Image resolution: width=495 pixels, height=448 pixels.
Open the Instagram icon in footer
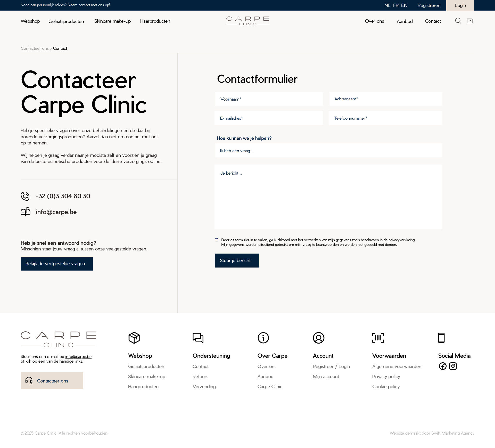pyautogui.click(x=453, y=366)
